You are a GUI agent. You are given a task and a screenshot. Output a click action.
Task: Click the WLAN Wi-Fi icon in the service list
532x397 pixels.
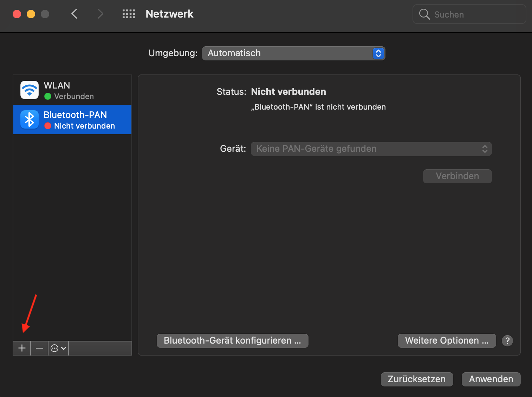tap(30, 90)
